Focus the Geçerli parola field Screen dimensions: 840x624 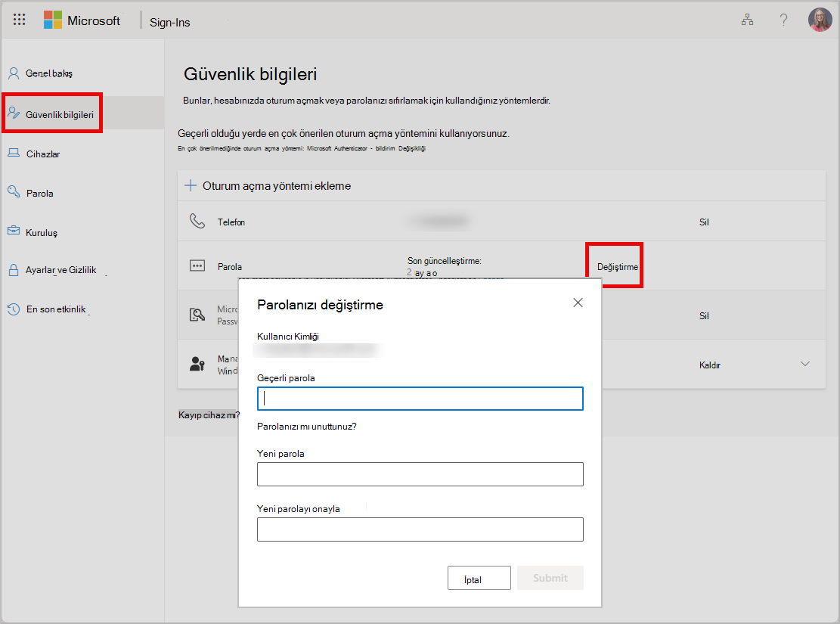pyautogui.click(x=420, y=399)
